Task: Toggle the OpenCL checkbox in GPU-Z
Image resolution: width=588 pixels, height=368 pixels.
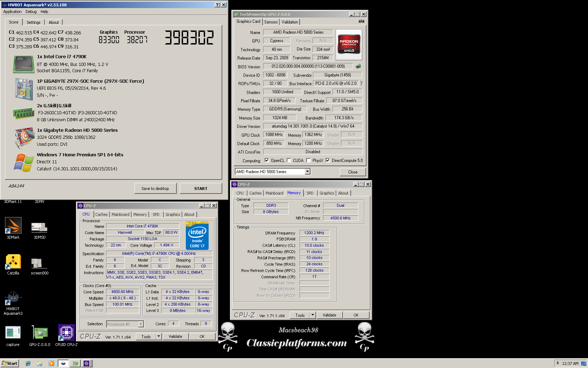Action: (x=267, y=161)
